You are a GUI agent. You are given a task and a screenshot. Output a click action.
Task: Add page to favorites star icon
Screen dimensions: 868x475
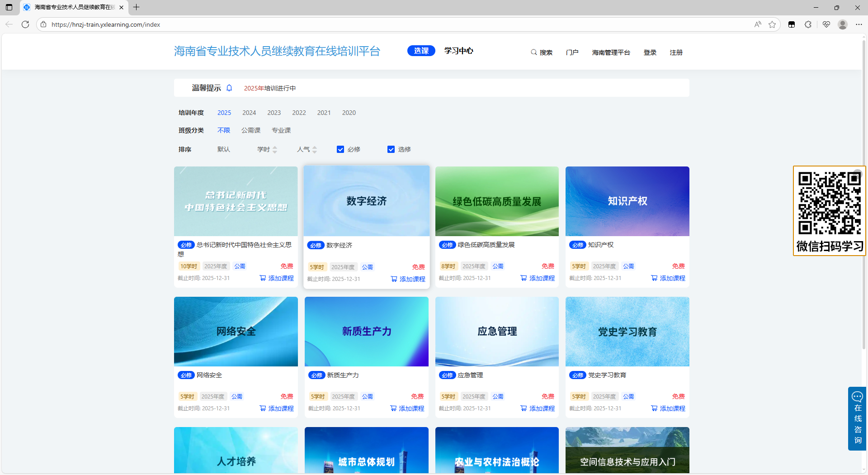point(772,24)
